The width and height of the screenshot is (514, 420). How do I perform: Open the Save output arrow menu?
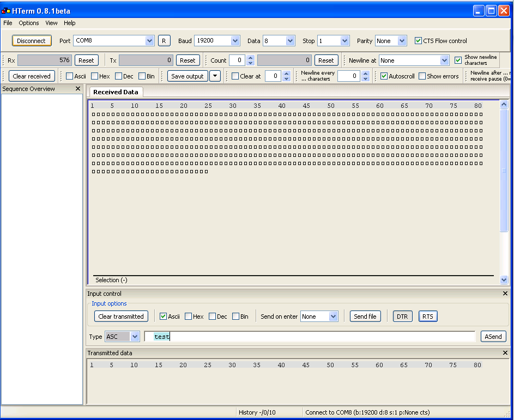click(215, 76)
